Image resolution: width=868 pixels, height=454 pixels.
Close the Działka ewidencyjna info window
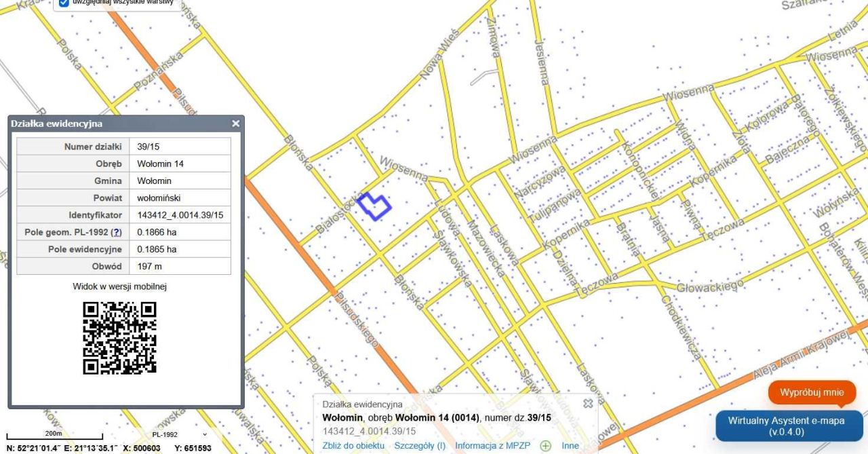(235, 124)
